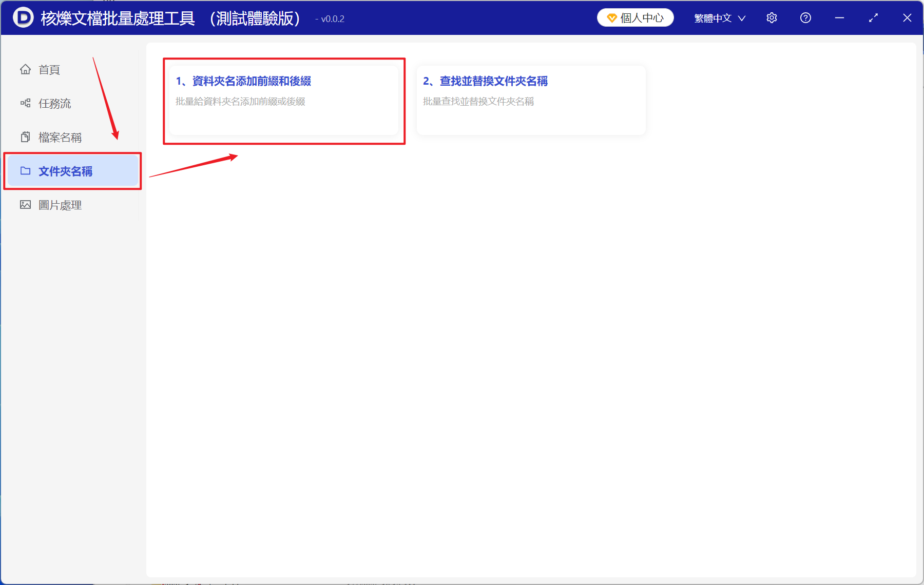Click the folder icon beside 文件夾名稱

tap(25, 171)
